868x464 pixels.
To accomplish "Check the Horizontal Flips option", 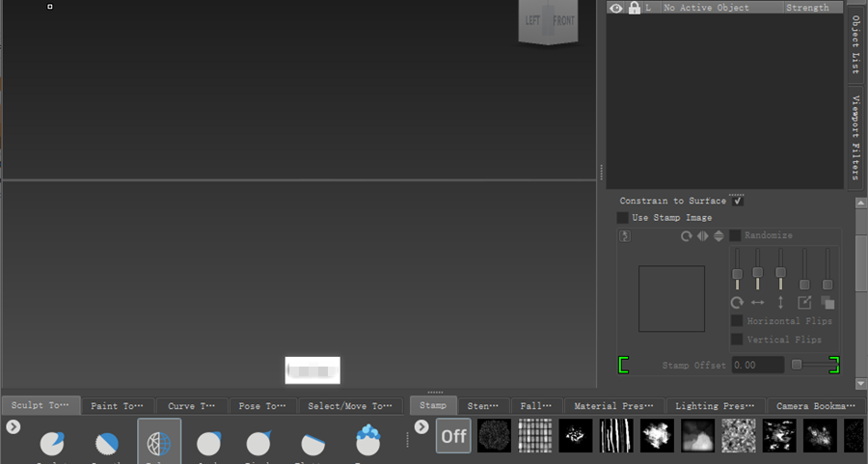I will [737, 320].
